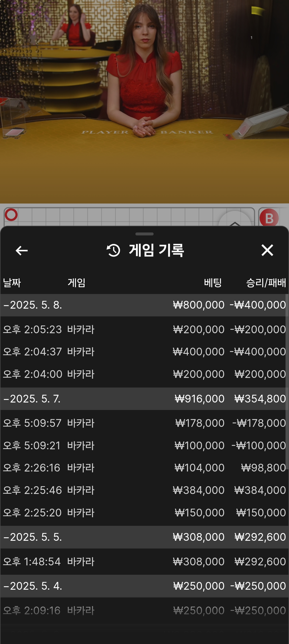Select the round with ₩98,800 win
289x644 pixels.
[144, 468]
